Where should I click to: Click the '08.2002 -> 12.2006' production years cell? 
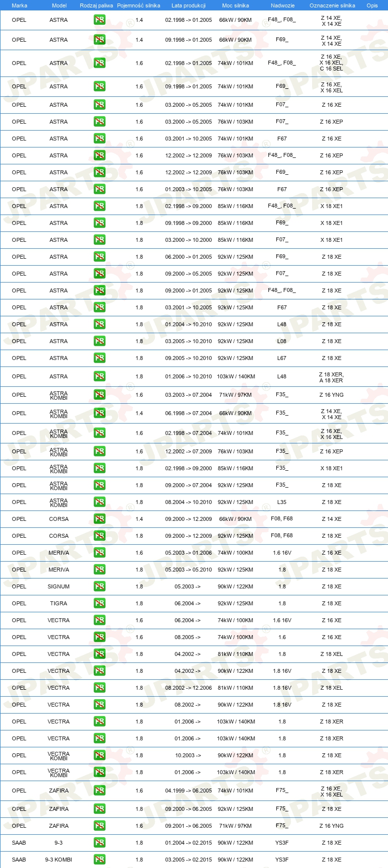[189, 688]
